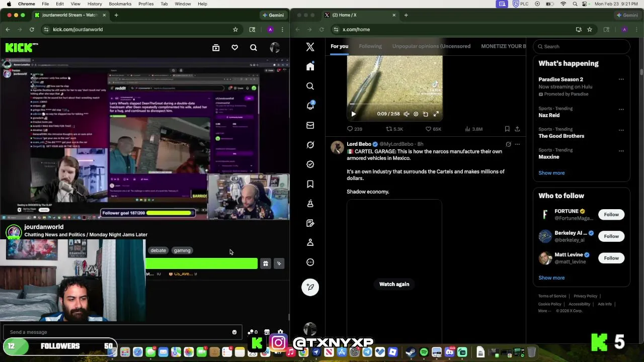Click Grok icon on Lord Bebo post
Viewport: 644px width, 362px height.
(x=508, y=144)
